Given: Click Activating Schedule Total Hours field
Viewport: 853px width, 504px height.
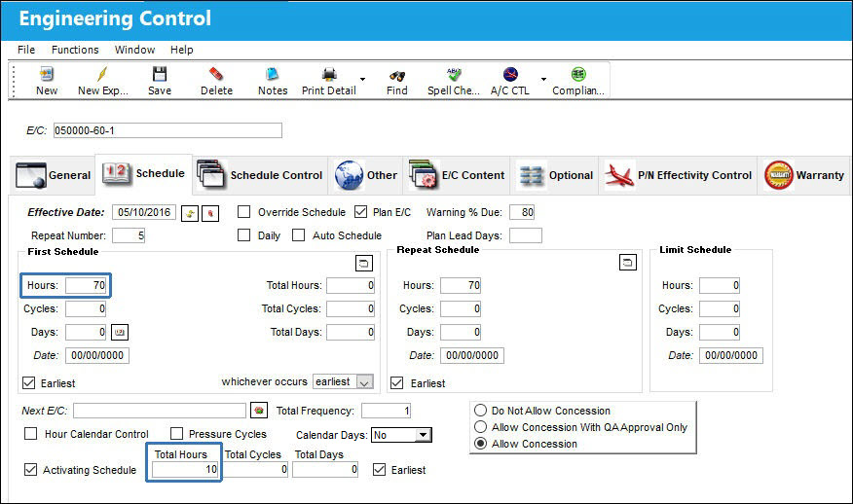Looking at the screenshot, I should [185, 469].
